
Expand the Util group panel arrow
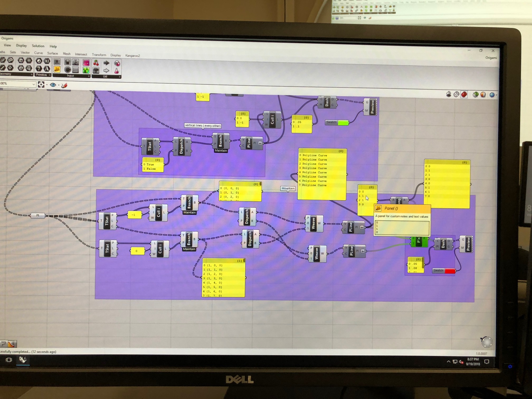pos(120,77)
